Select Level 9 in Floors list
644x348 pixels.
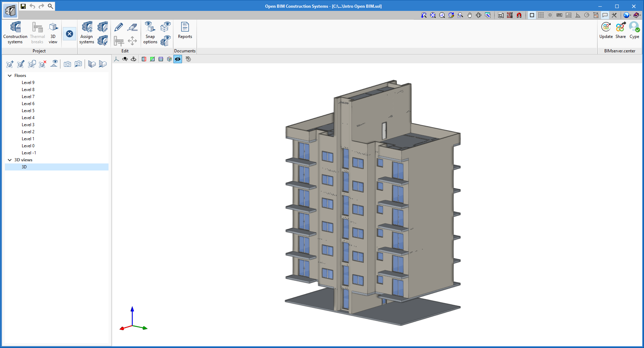[28, 83]
